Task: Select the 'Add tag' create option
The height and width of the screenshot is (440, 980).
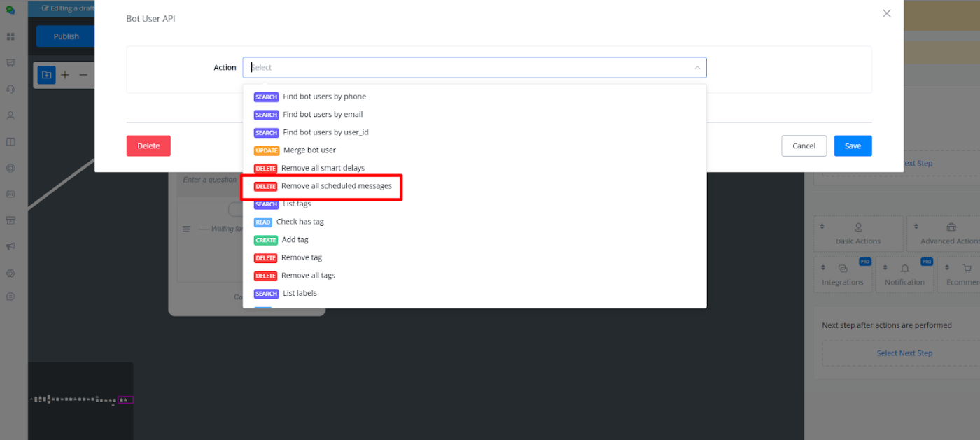Action: (295, 240)
